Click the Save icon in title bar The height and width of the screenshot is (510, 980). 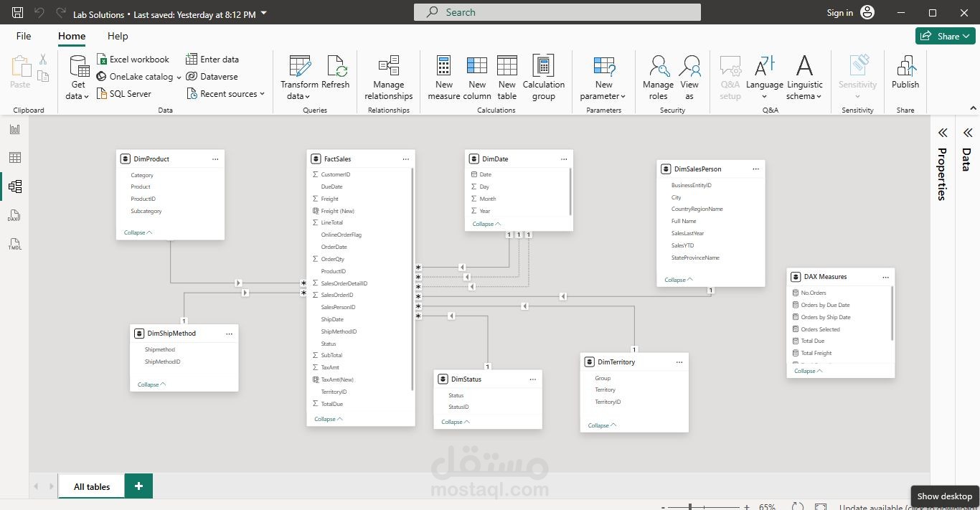(18, 13)
